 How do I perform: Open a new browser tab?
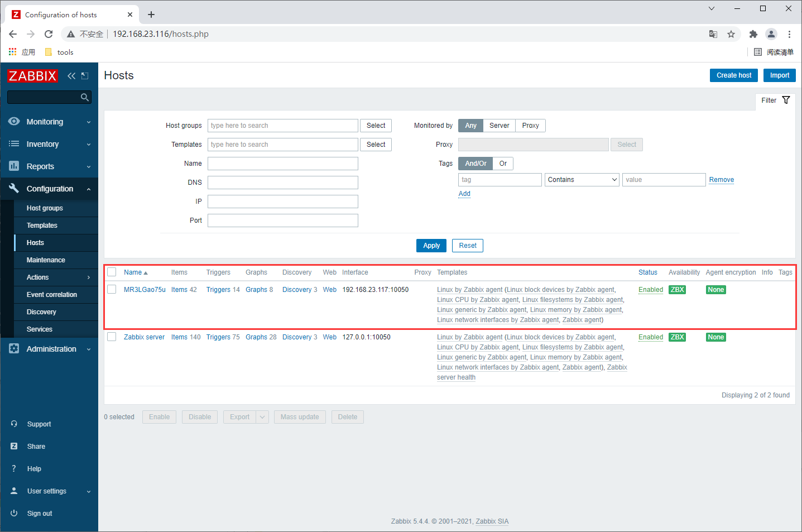tap(151, 15)
